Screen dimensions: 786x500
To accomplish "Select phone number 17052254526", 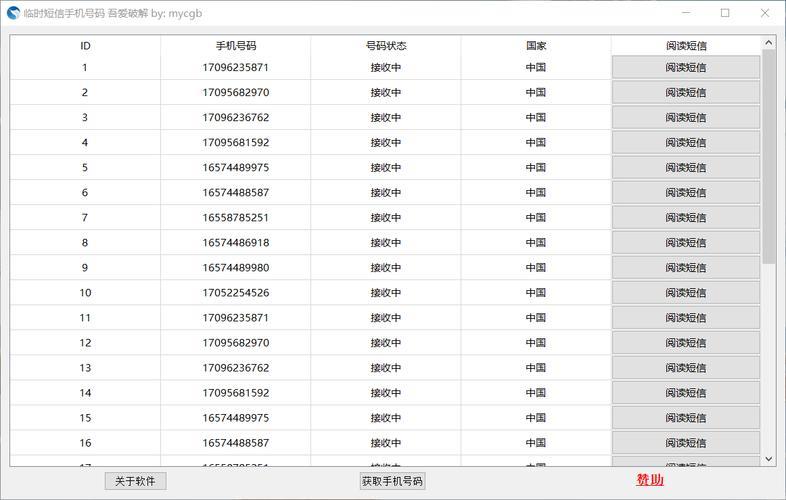I will coord(236,293).
